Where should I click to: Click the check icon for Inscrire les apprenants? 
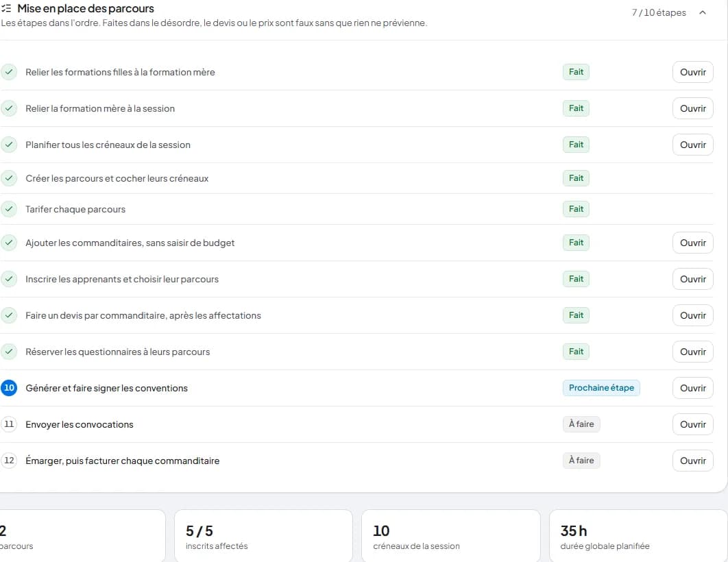9,279
